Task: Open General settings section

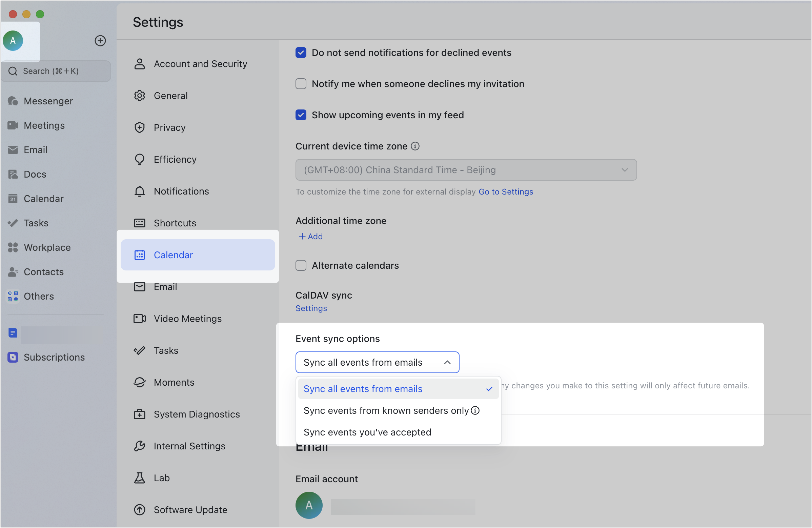Action: click(198, 96)
